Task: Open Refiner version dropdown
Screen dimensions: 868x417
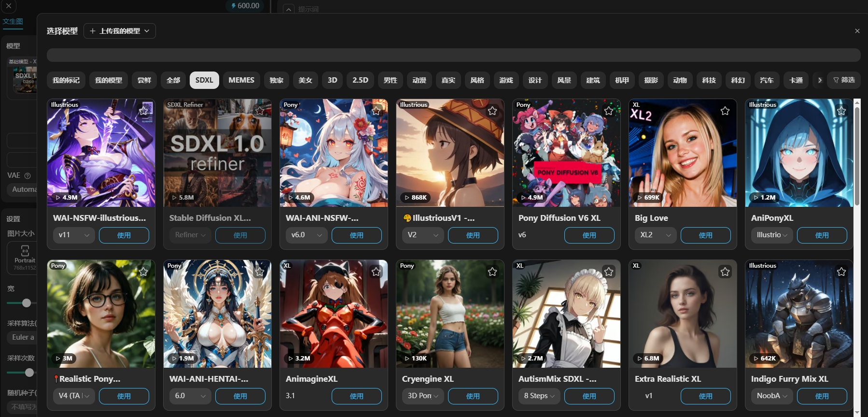Action: click(x=190, y=235)
